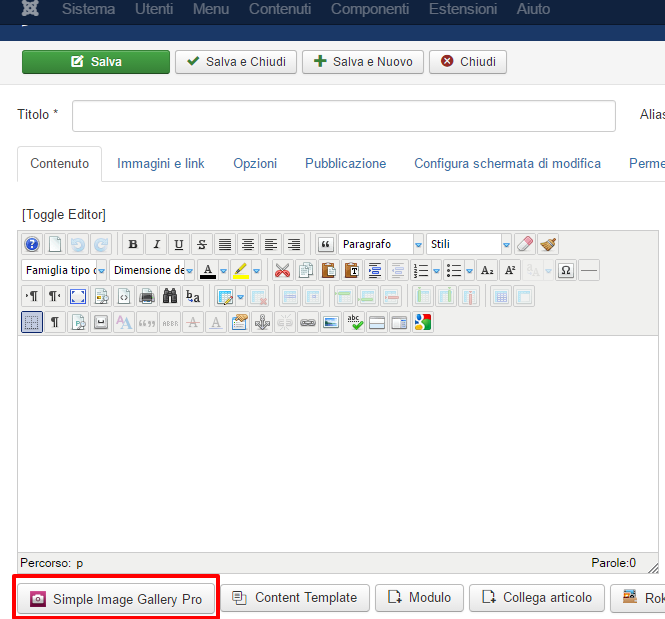Viewport: 665px width, 619px height.
Task: Click the green Salva button
Action: (96, 62)
